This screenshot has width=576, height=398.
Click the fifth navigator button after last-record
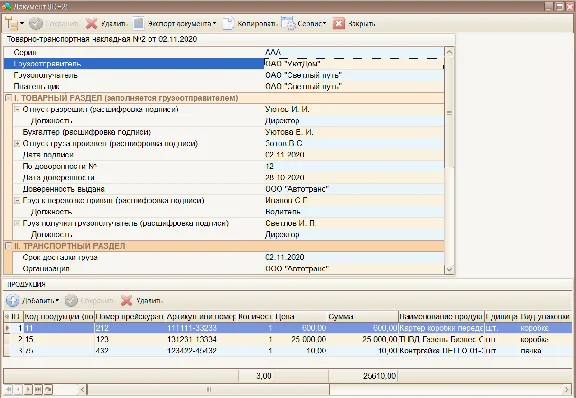tap(48, 389)
